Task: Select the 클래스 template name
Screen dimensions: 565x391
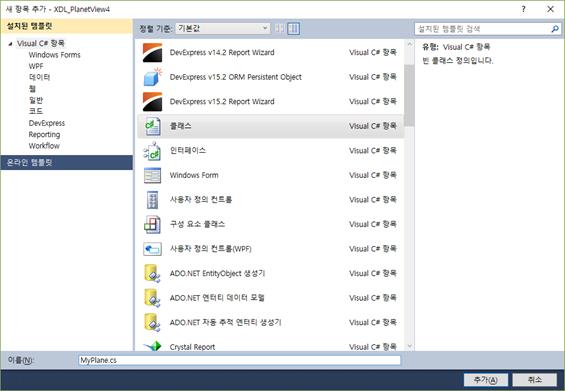Action: (x=181, y=126)
